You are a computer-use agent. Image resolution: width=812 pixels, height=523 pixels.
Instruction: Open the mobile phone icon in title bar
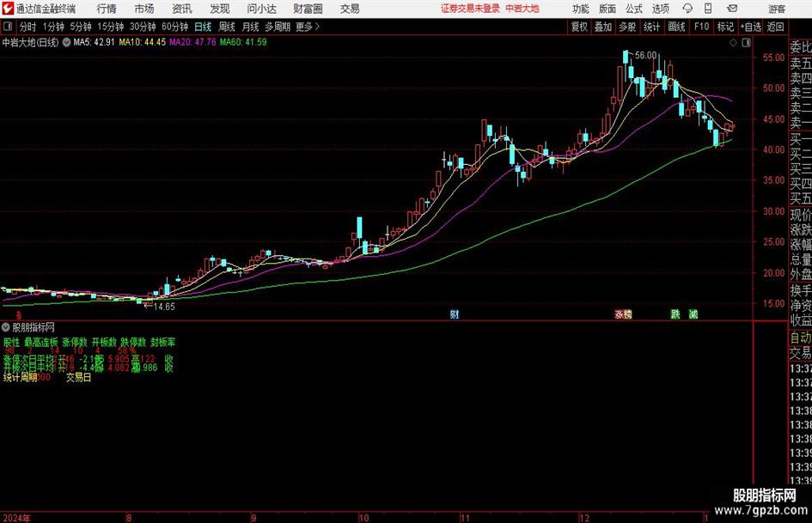tap(708, 9)
